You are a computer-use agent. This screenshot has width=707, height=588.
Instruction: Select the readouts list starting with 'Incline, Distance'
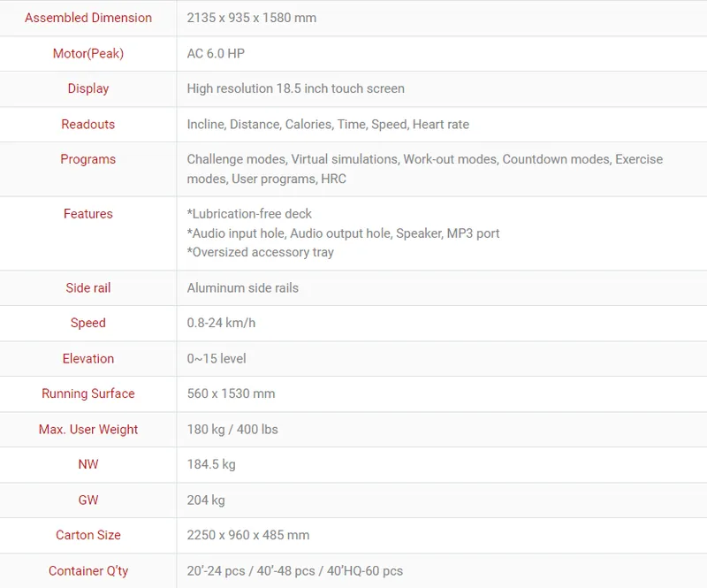coord(328,124)
